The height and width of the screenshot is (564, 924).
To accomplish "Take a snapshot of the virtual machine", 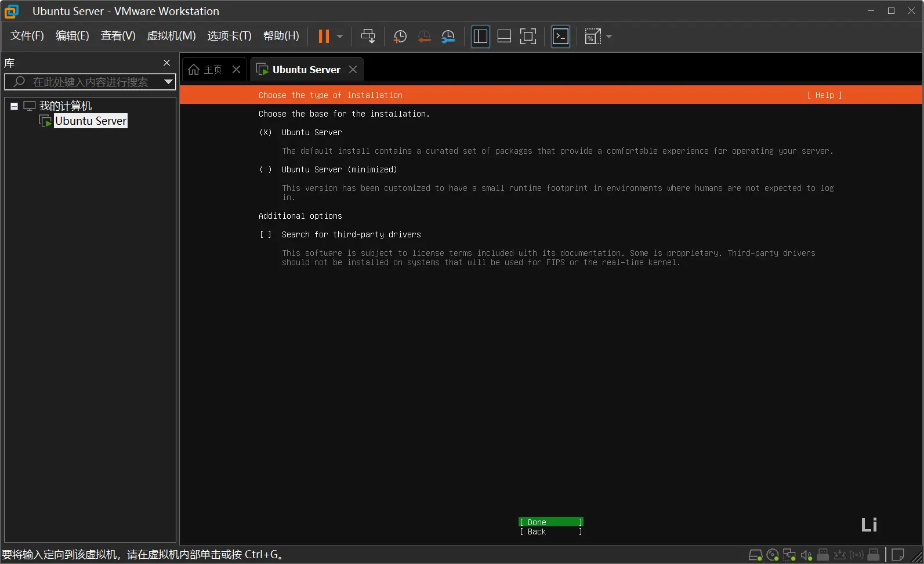I will click(400, 37).
